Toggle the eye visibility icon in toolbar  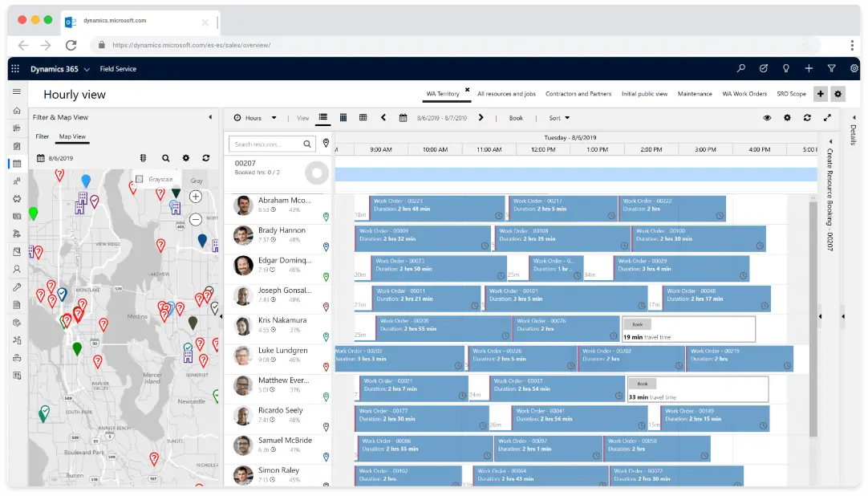767,118
